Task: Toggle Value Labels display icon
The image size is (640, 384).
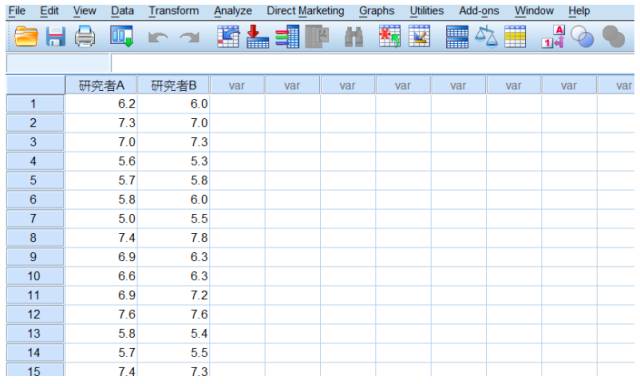Action: tap(553, 37)
